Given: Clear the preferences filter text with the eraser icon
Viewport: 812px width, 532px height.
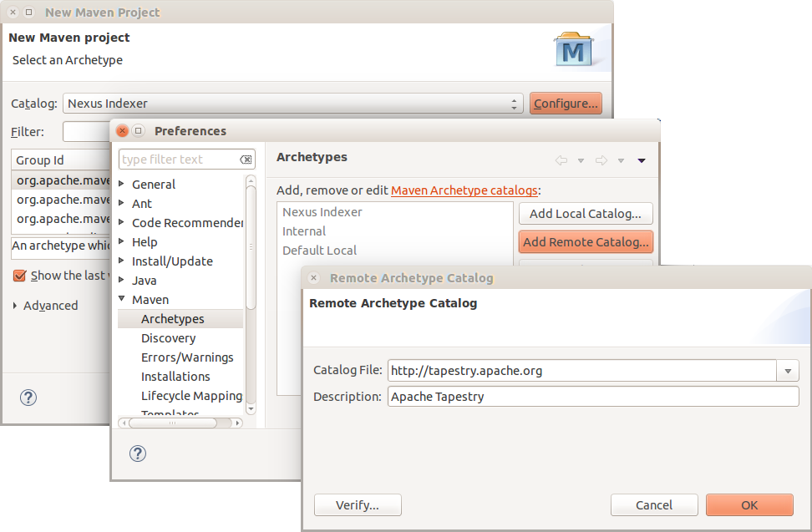Looking at the screenshot, I should [246, 160].
